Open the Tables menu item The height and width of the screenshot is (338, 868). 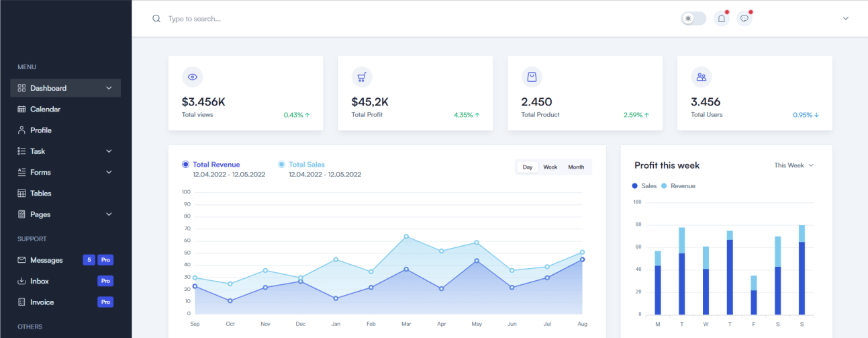[40, 194]
